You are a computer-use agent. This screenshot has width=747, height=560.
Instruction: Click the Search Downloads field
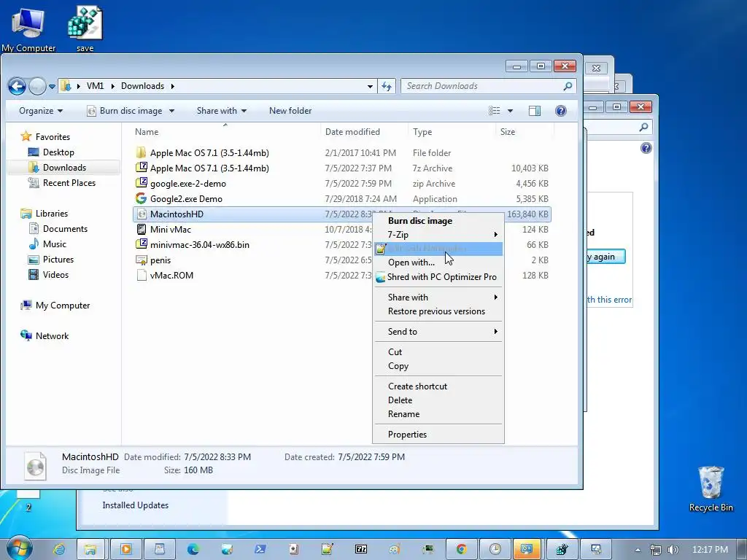(x=488, y=86)
